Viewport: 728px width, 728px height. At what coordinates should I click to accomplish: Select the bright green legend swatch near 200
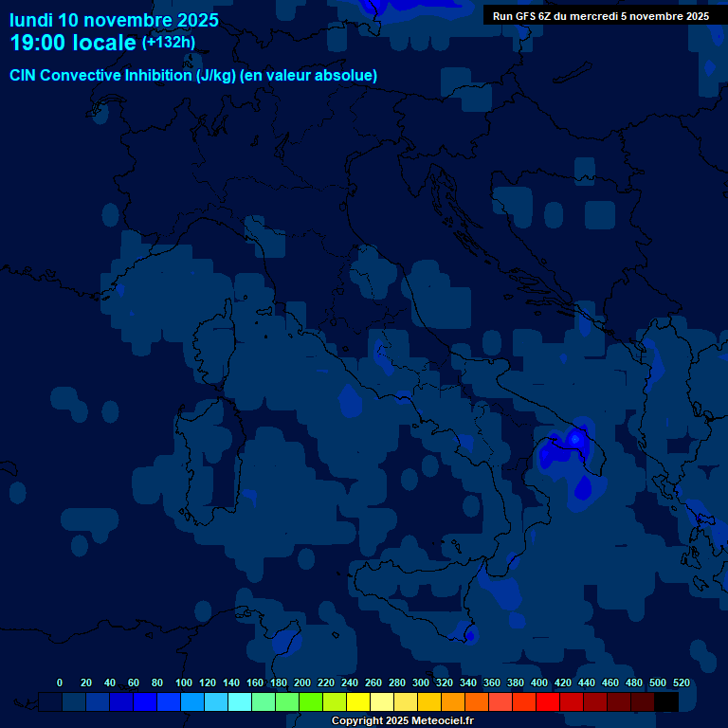coord(312,701)
